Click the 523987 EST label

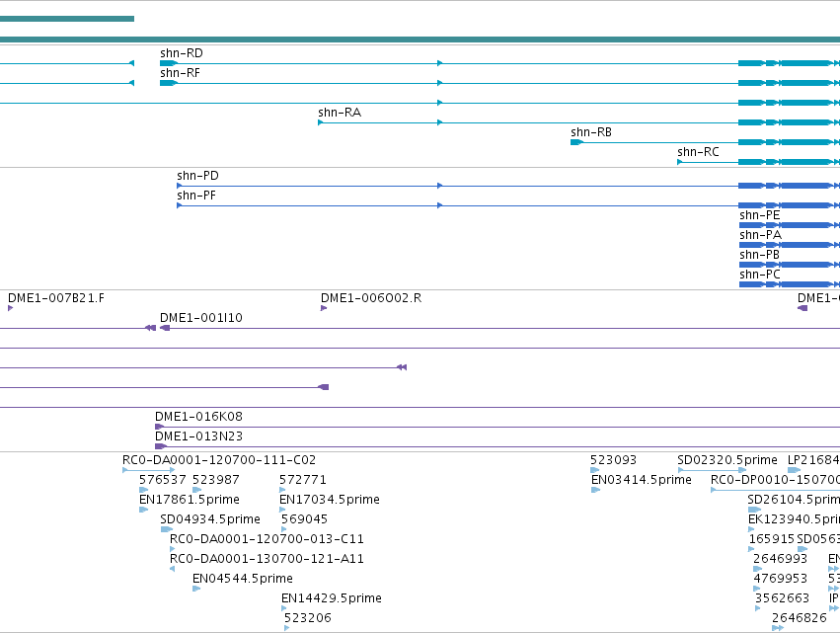tap(216, 480)
